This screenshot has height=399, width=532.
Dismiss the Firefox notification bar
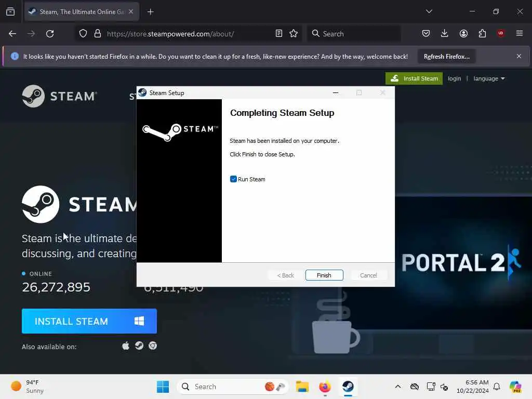519,56
